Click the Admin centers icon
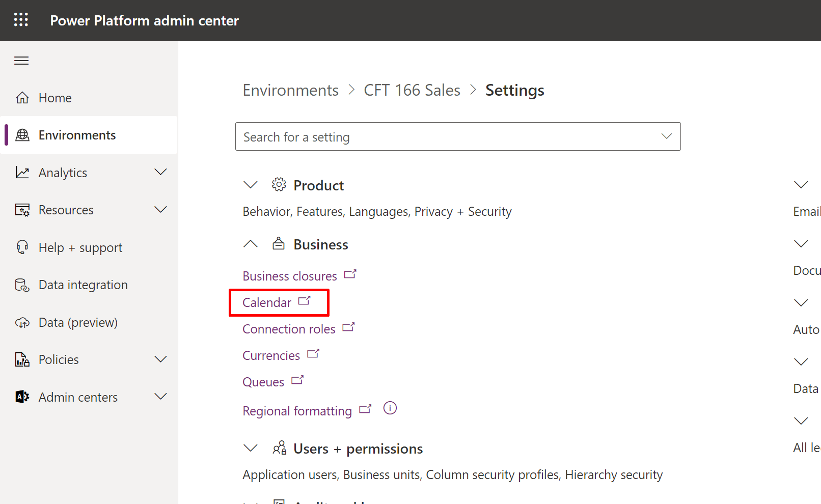This screenshot has width=821, height=504. click(x=22, y=397)
